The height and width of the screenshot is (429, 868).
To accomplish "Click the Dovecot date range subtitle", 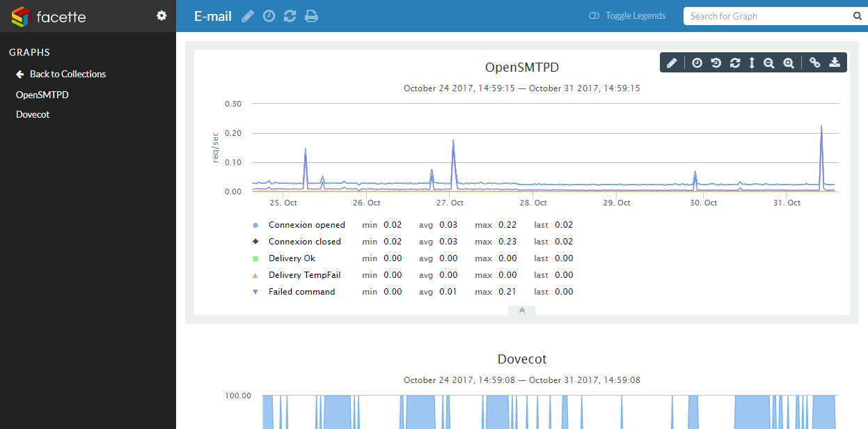I will click(x=522, y=380).
